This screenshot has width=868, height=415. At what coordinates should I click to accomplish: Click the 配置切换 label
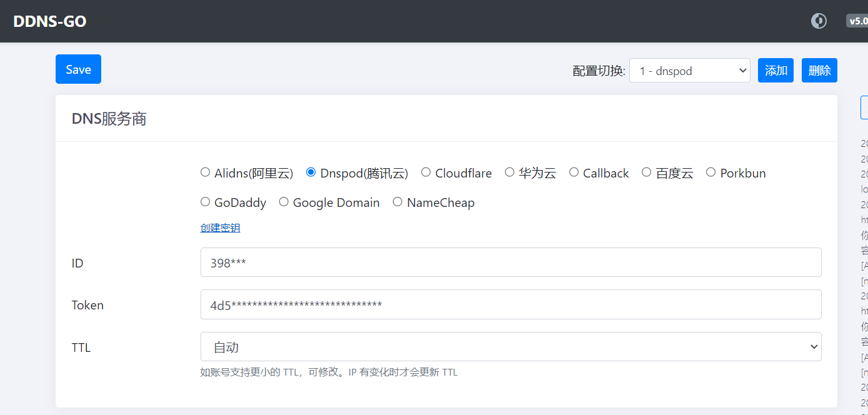pos(599,71)
